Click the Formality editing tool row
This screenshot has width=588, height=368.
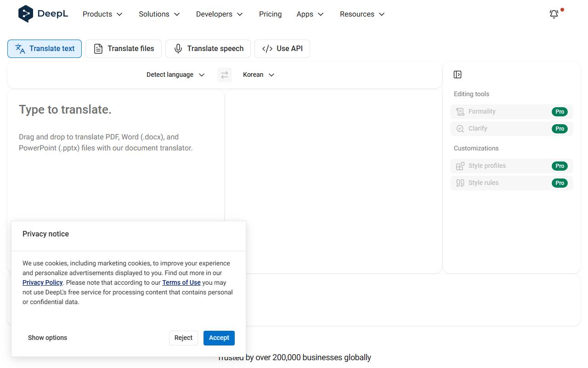(x=512, y=112)
